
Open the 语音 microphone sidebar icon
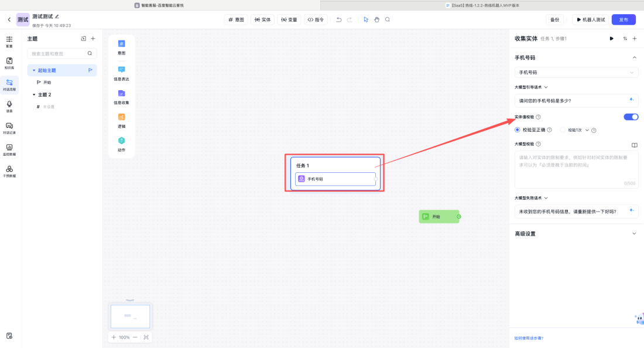(x=9, y=106)
